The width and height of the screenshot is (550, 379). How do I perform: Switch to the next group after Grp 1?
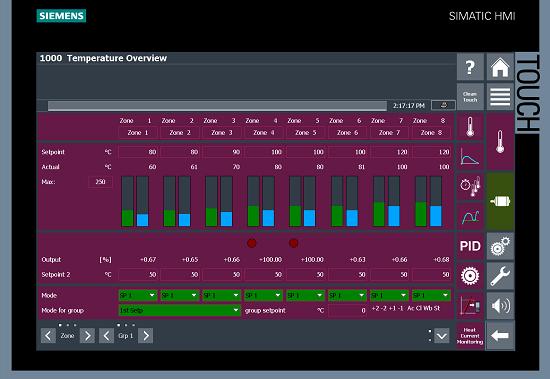tap(146, 336)
